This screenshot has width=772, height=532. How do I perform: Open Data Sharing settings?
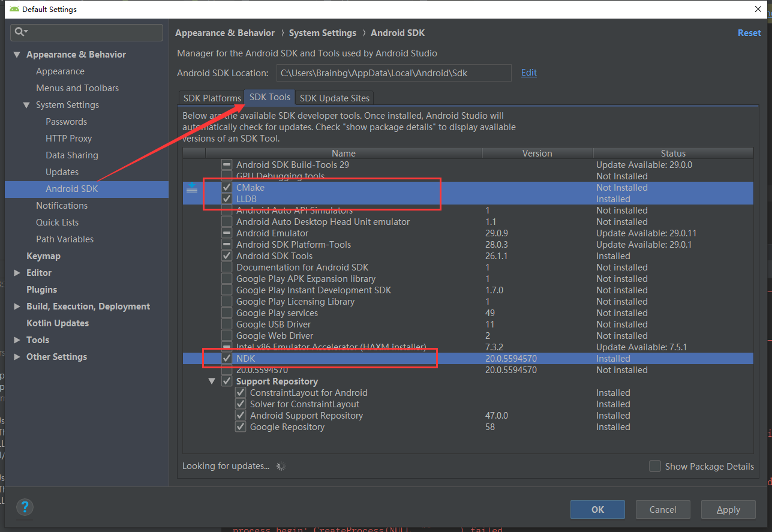click(71, 155)
